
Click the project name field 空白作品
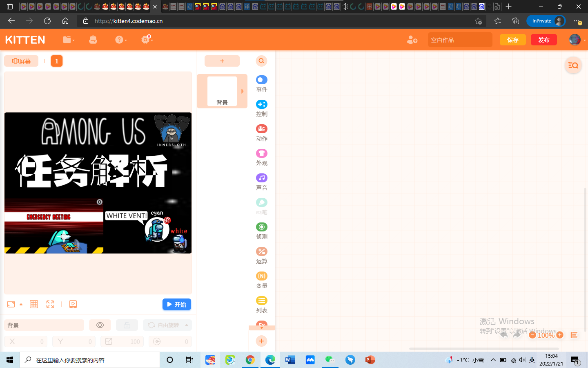pyautogui.click(x=460, y=40)
